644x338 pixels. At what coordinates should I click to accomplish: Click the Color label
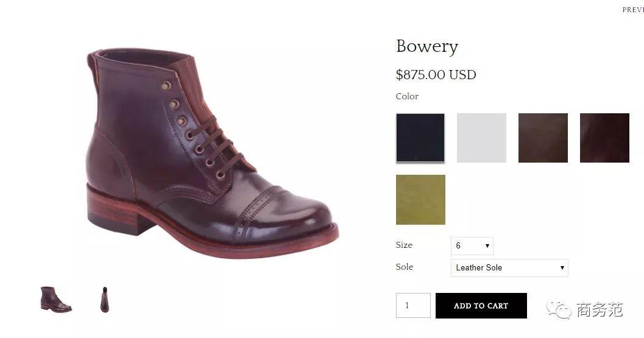coord(407,96)
